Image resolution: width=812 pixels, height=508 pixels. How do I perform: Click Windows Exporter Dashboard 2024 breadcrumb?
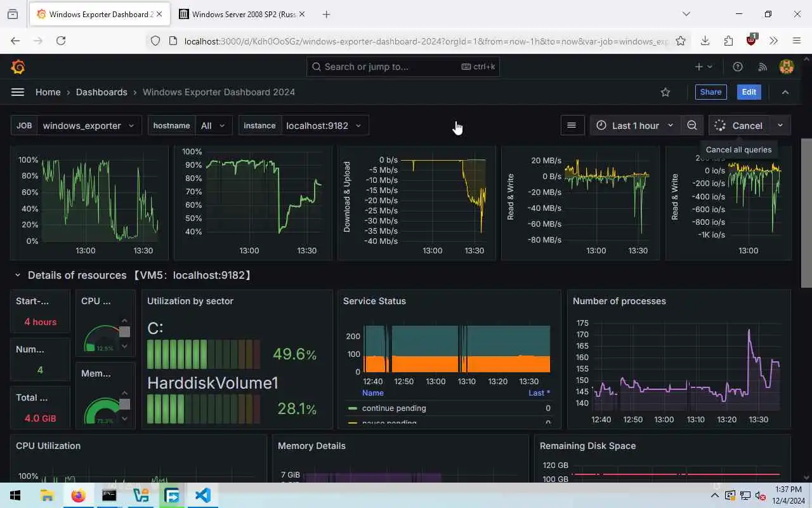tap(219, 92)
